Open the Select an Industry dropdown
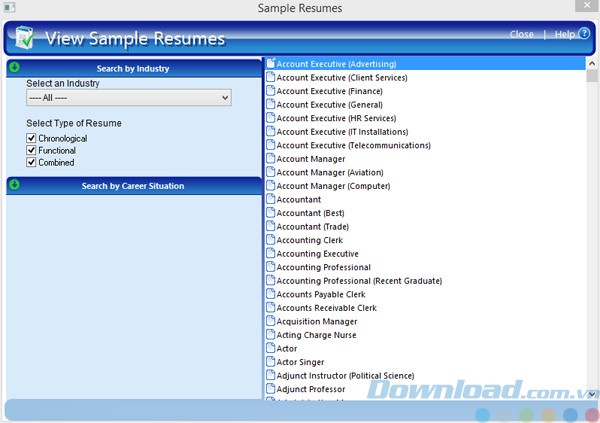This screenshot has width=600, height=423. [x=129, y=98]
